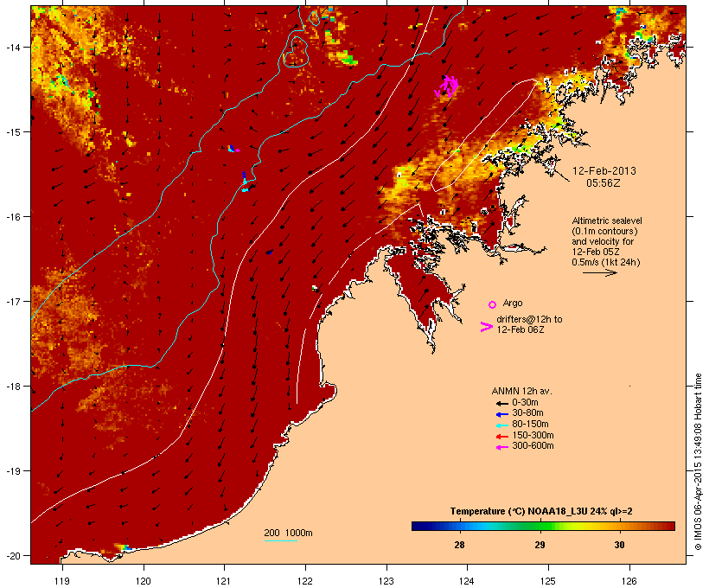The height and width of the screenshot is (588, 709).
Task: Click the dark red end of temperature colorbar
Action: click(x=669, y=526)
